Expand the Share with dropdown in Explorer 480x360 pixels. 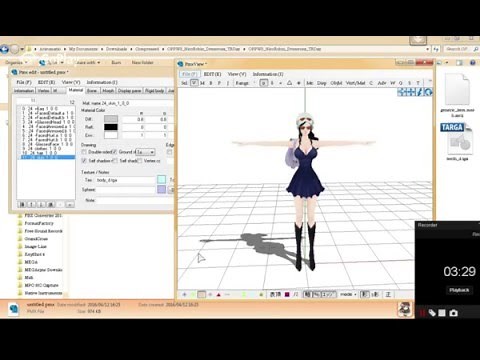(x=87, y=62)
